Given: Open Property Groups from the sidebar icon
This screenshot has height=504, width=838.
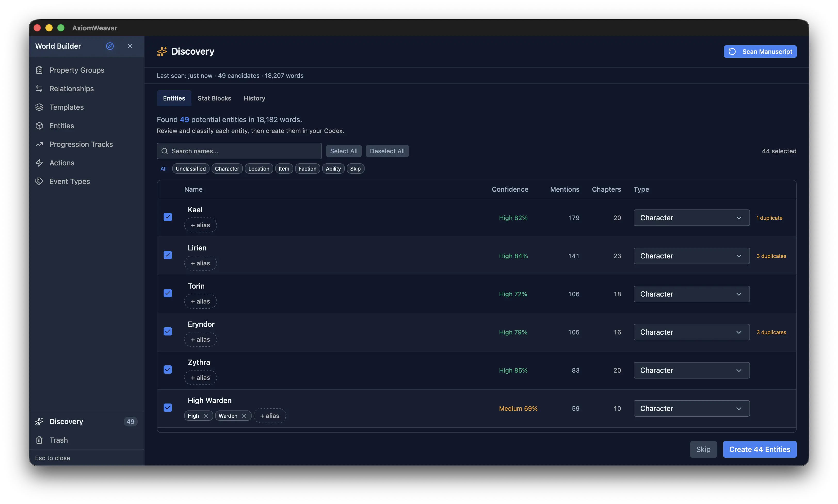Looking at the screenshot, I should point(39,70).
